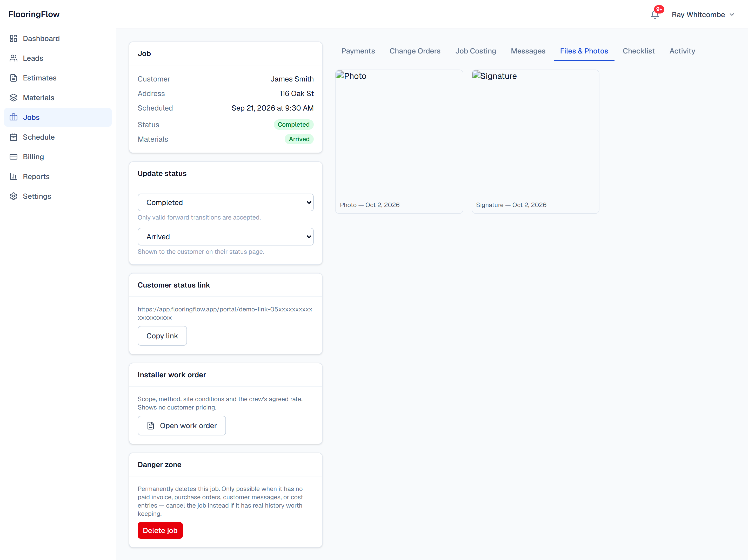This screenshot has width=748, height=560.
Task: Switch to the Checklist tab
Action: tap(638, 51)
